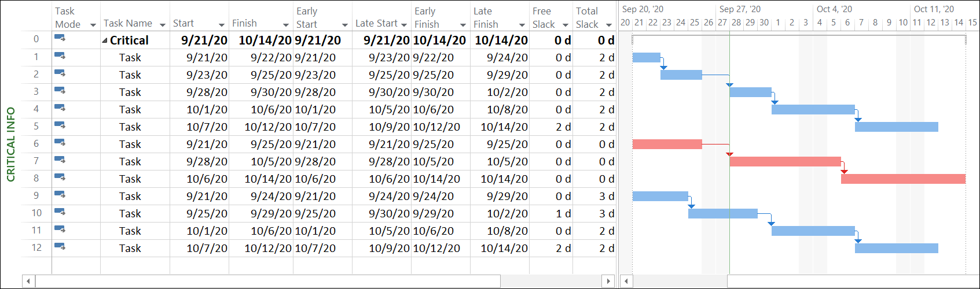The width and height of the screenshot is (980, 289).
Task: Click the auto-scheduled mode icon in row 6
Action: (x=60, y=143)
